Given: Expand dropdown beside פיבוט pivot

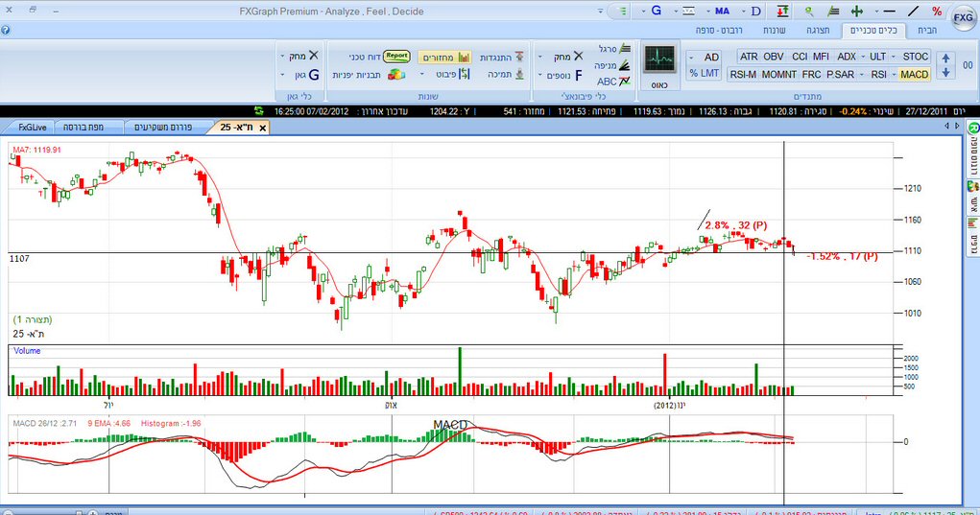Looking at the screenshot, I should (x=422, y=74).
